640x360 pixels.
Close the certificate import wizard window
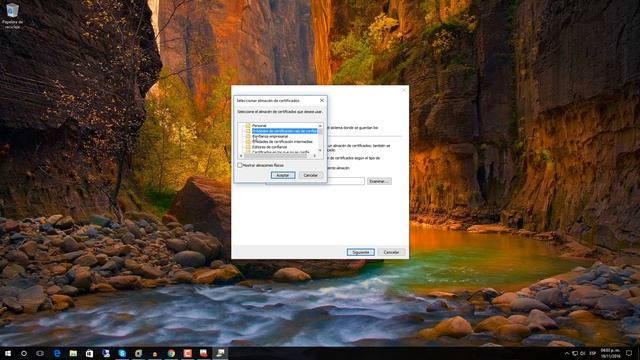coord(404,90)
